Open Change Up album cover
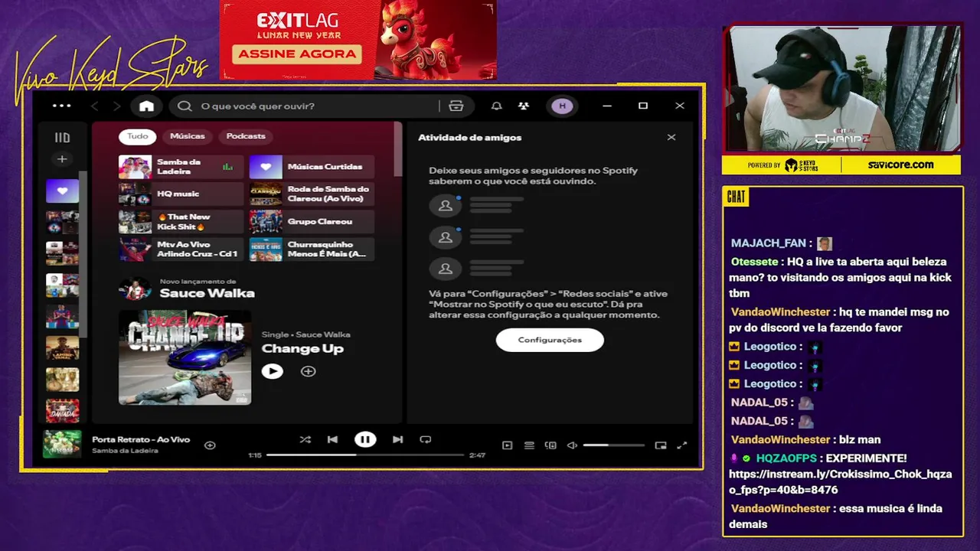This screenshot has height=551, width=980. pos(185,357)
